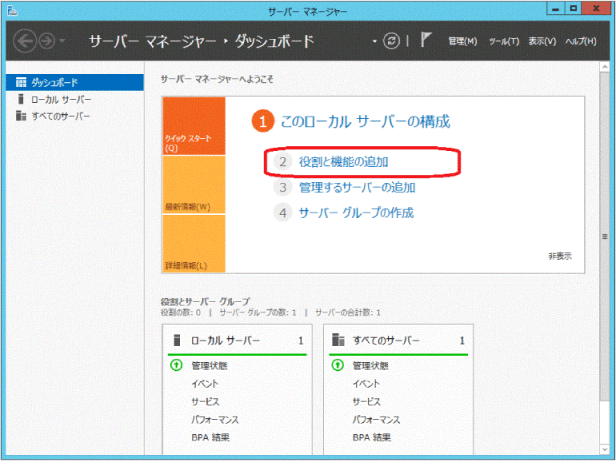Open the クイック スタート(Q) tile
Viewport: 616px width, 461px height.
coord(194,126)
